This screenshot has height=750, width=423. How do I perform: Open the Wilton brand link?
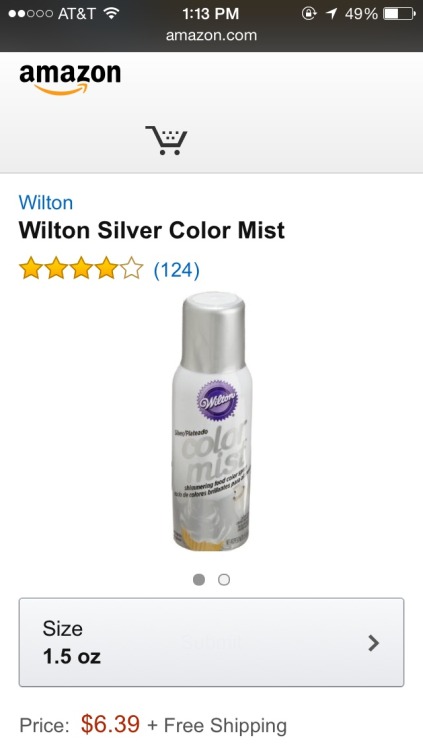46,203
